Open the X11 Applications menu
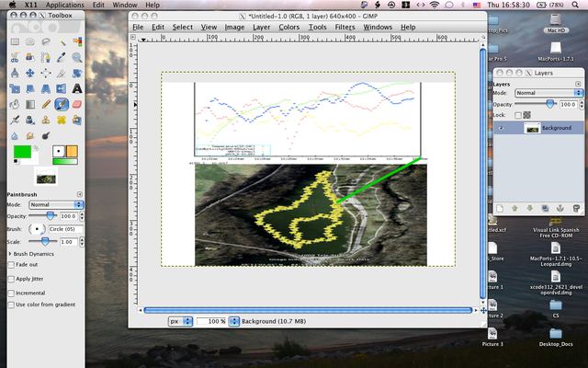The width and height of the screenshot is (588, 368). point(65,5)
